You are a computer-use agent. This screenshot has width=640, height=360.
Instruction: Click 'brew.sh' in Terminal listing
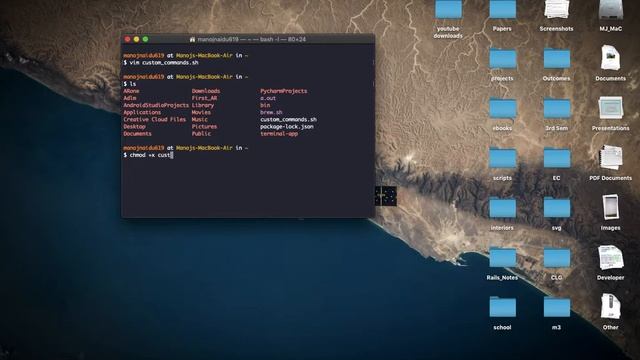(x=271, y=112)
